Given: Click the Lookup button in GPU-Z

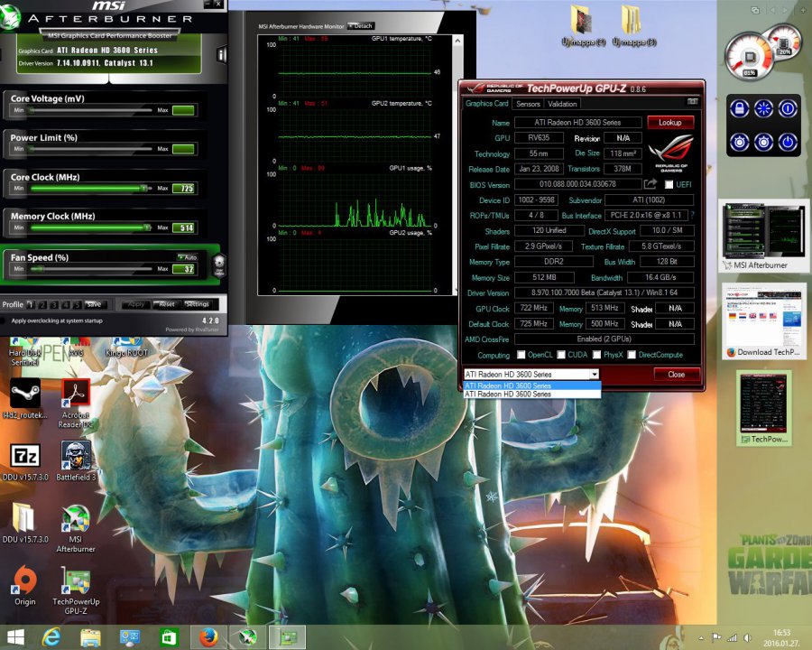Looking at the screenshot, I should point(670,123).
